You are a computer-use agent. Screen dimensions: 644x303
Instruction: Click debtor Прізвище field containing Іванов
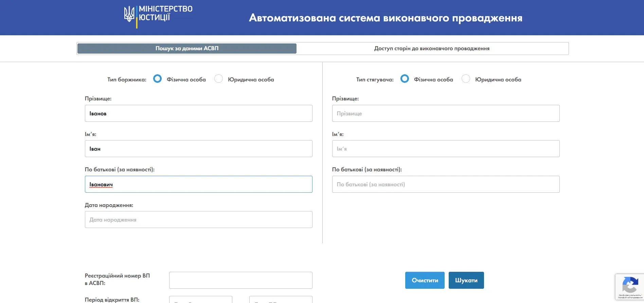tap(198, 113)
